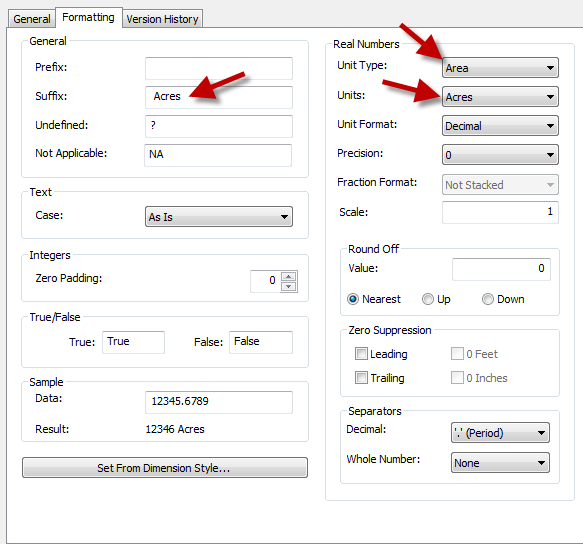This screenshot has width=583, height=544.
Task: Click the Zero Padding value box
Action: tap(265, 281)
